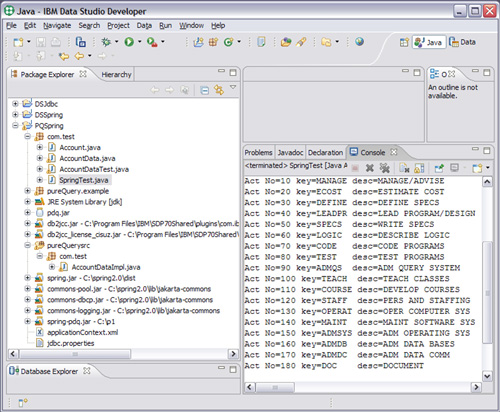Expand the DSSpring project node

pos(15,115)
